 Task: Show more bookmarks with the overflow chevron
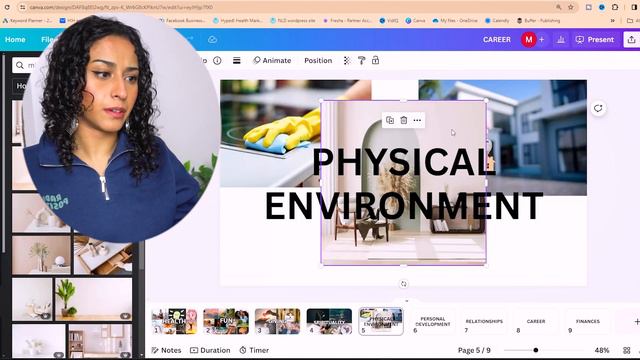click(612, 20)
